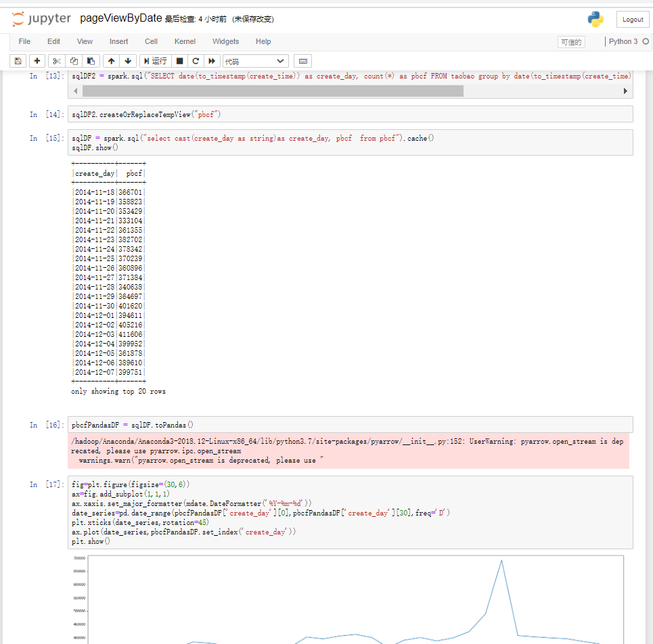Open the Help menu
The image size is (653, 644).
(263, 42)
